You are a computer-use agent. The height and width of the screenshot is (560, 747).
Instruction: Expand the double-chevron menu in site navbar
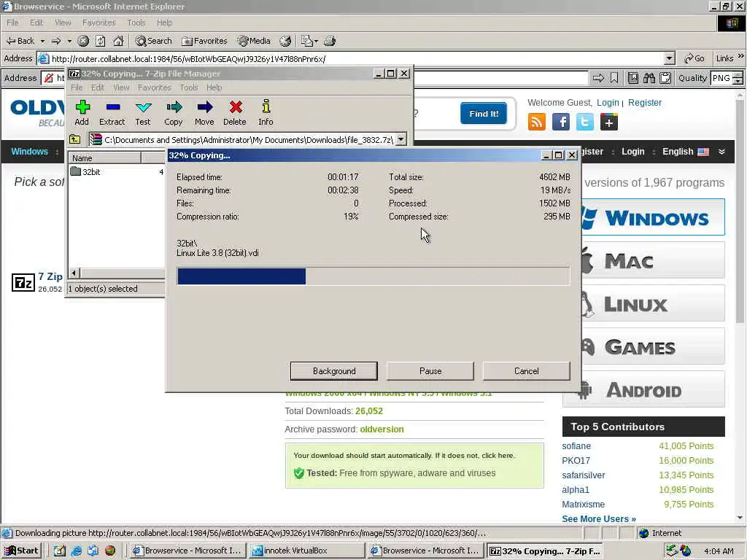click(x=721, y=152)
